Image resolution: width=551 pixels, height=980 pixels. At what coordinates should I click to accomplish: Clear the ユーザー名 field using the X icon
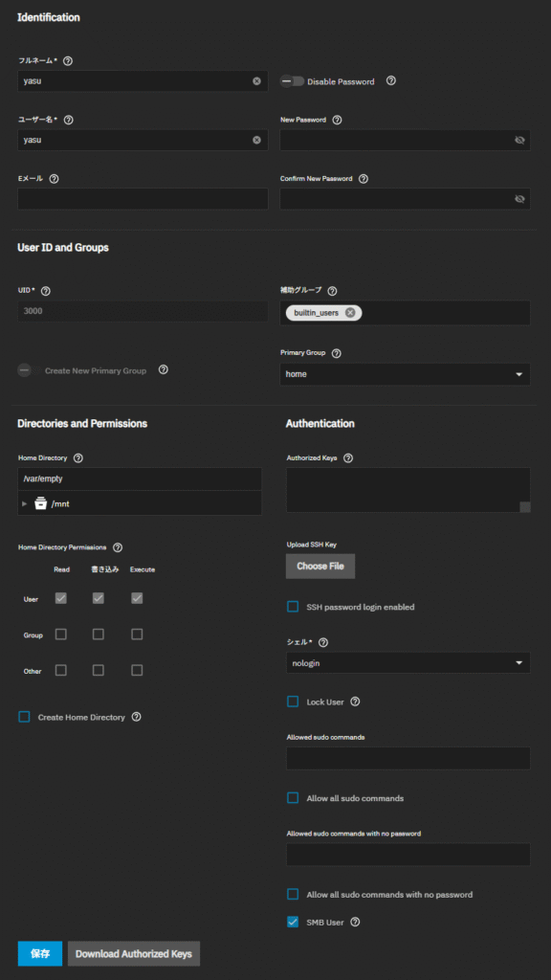256,140
